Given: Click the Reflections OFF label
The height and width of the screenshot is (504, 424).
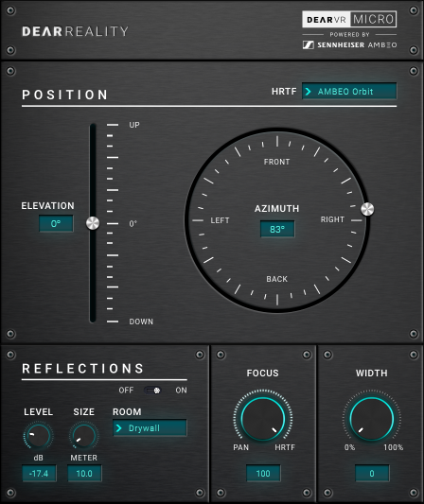Looking at the screenshot, I should tap(126, 391).
